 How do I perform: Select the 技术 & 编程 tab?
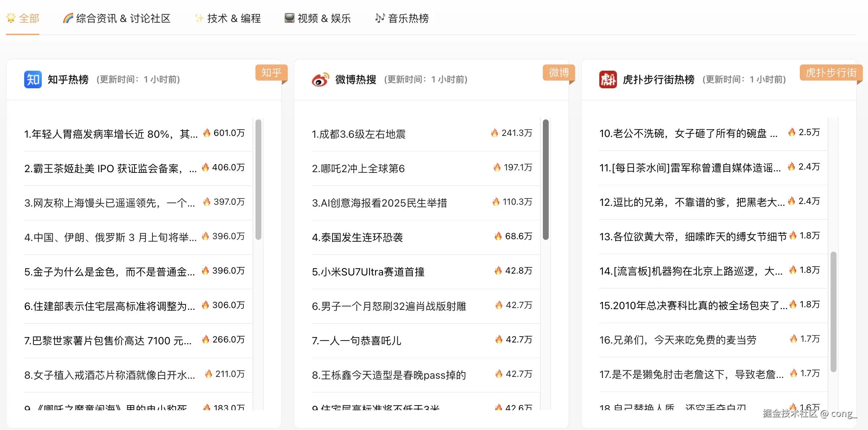point(234,18)
